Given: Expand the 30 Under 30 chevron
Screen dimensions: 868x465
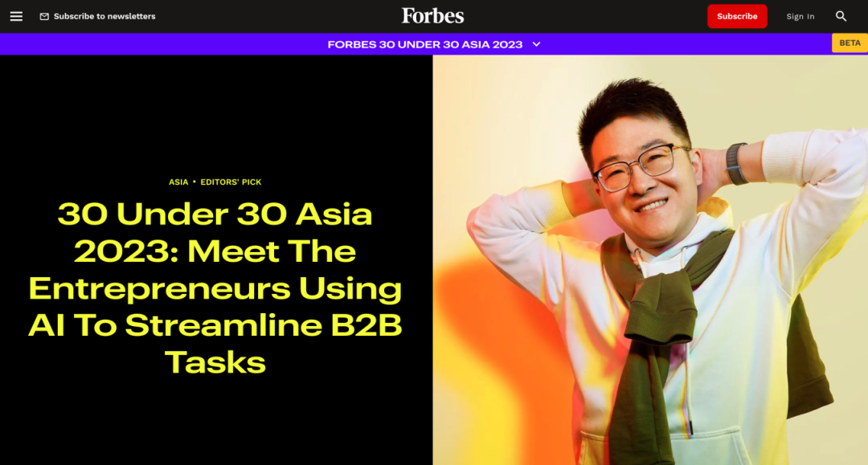Looking at the screenshot, I should pos(536,44).
